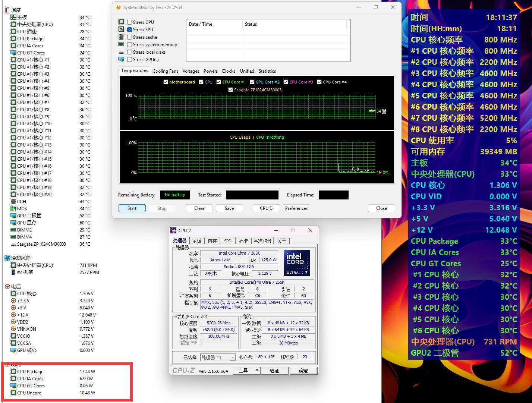532x403 pixels.
Task: Click the Intel Core Ultra 7 logo in CPU-Z
Action: pyautogui.click(x=297, y=263)
